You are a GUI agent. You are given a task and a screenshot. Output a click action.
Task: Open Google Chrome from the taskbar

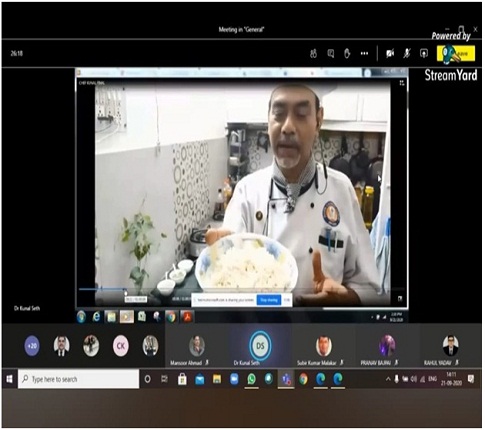click(303, 379)
